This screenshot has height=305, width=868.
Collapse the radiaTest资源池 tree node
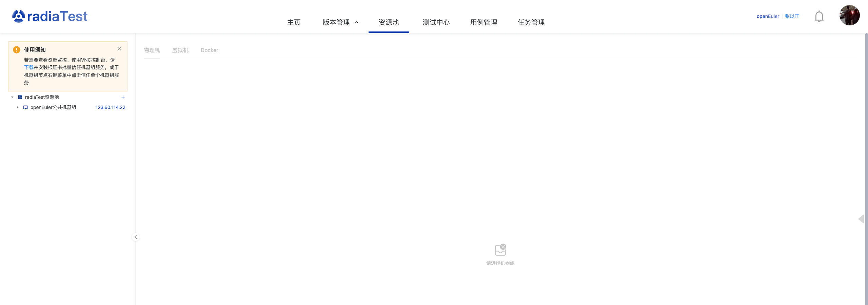[x=12, y=97]
